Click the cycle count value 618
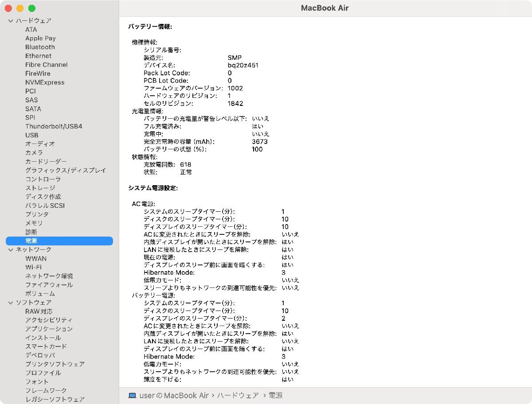Viewport: 532px width, 404px height. tap(186, 164)
